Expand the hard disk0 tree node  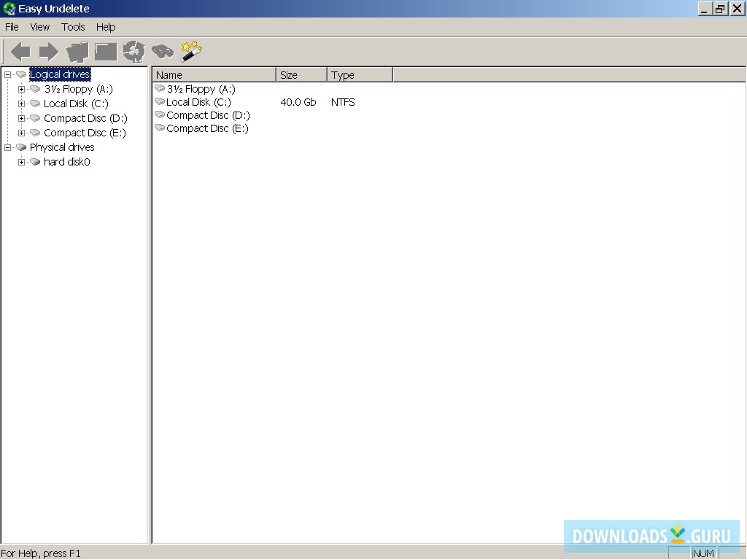pyautogui.click(x=22, y=162)
